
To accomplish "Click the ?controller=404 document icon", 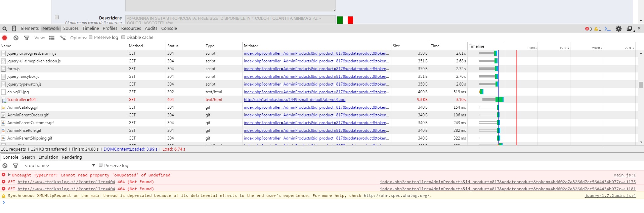I will [x=3, y=100].
